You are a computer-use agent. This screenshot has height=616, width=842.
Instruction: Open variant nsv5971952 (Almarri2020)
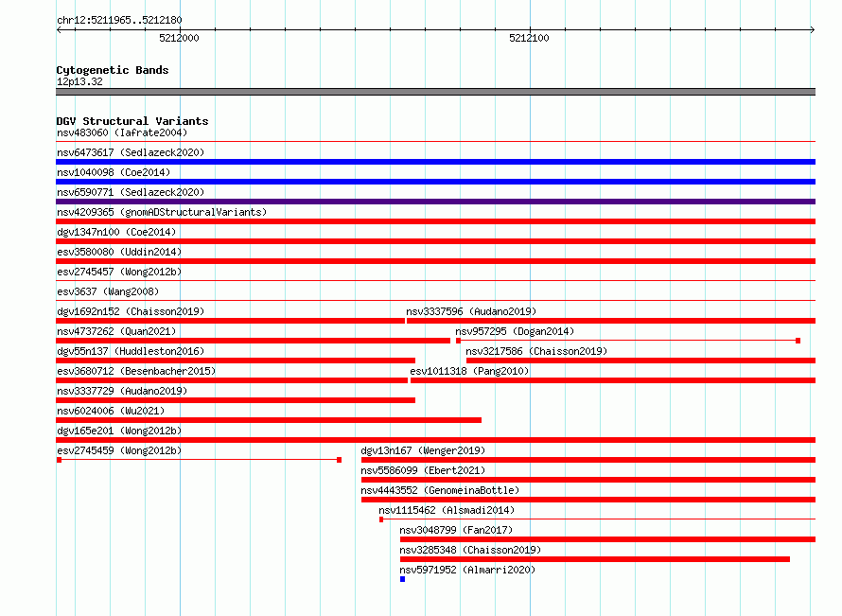467,570
